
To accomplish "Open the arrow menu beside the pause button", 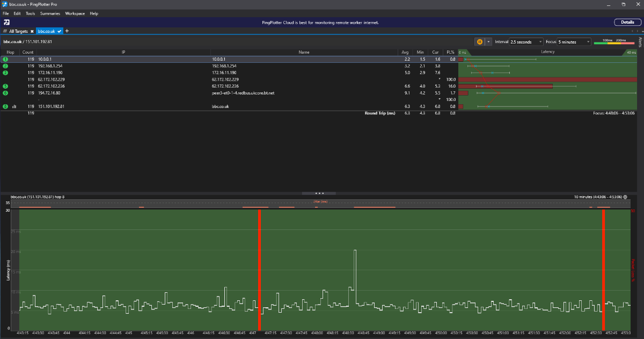I will tap(488, 42).
